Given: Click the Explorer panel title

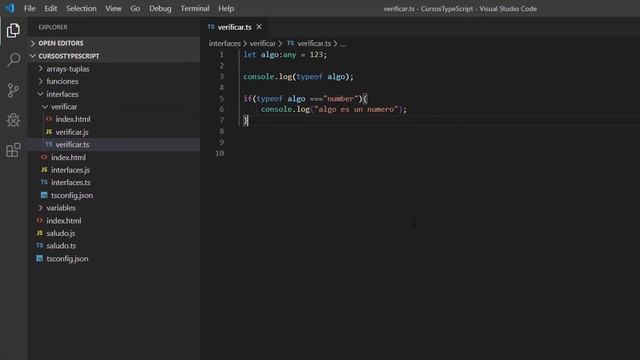Looking at the screenshot, I should pyautogui.click(x=53, y=27).
